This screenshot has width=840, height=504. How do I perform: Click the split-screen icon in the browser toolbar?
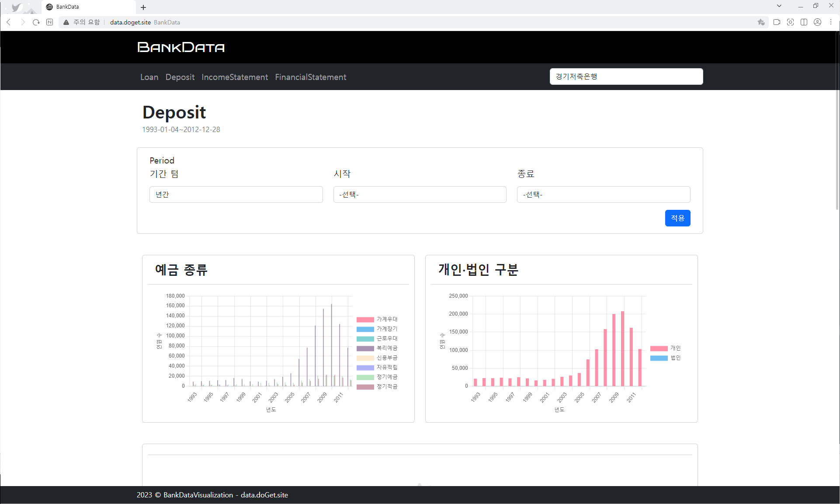coord(804,22)
